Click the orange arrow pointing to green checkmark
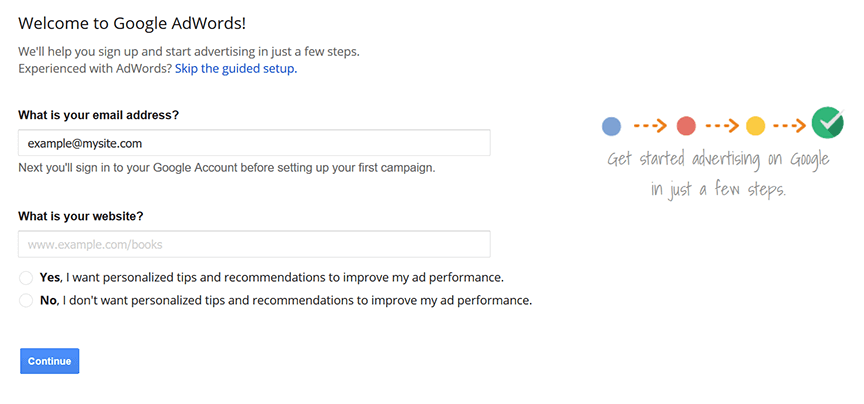Image resolution: width=864 pixels, height=404 pixels. pos(789,126)
